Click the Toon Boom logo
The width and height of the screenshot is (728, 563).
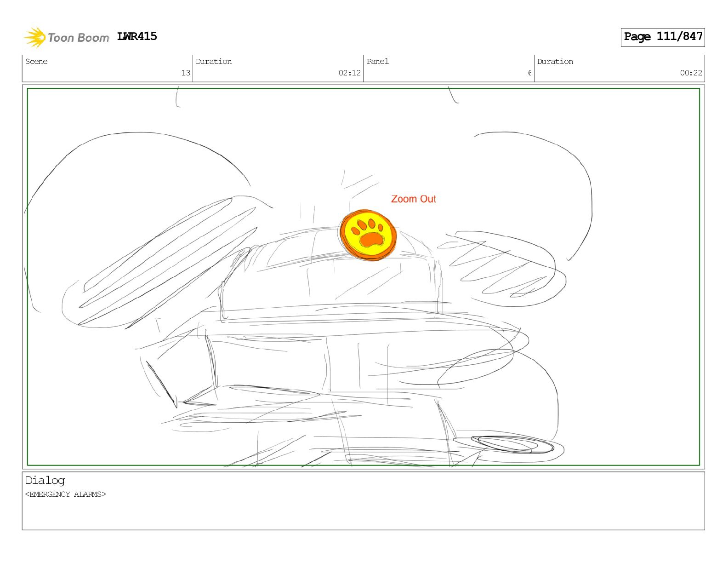[67, 37]
